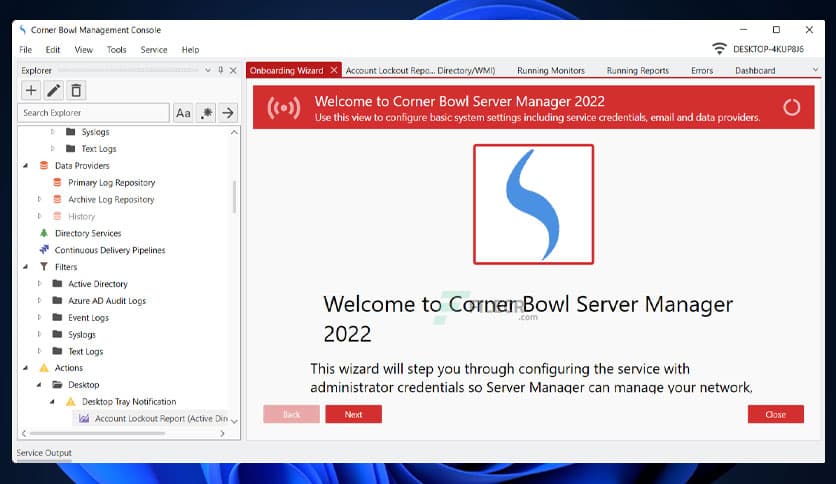The width and height of the screenshot is (836, 484).
Task: Select Directory Services in the tree
Action: point(88,233)
